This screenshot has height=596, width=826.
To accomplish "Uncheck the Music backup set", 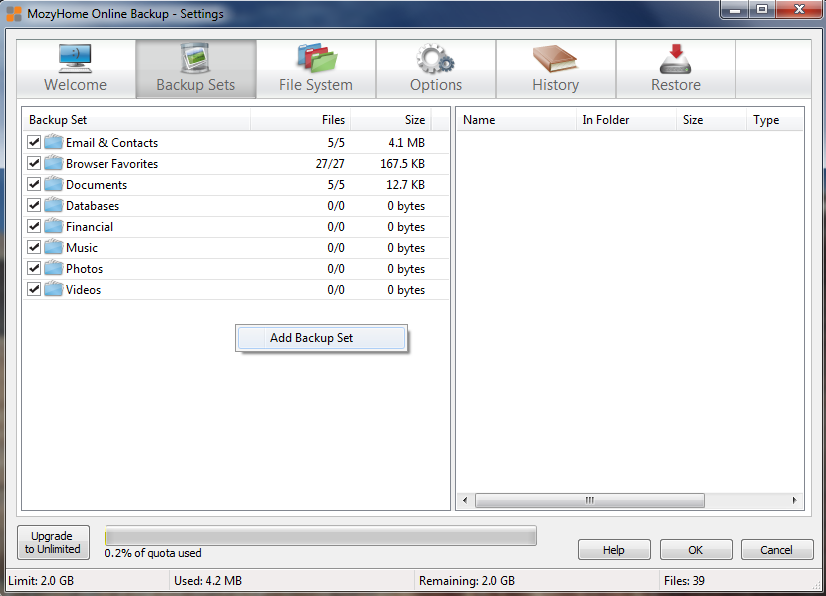I will click(x=34, y=248).
